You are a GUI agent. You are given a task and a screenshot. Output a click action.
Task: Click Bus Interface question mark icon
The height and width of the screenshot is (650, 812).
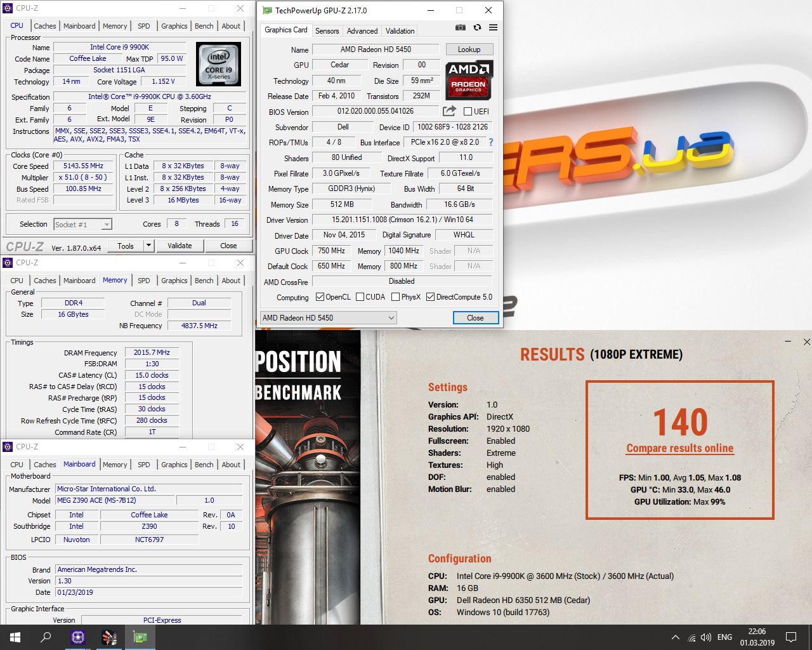490,142
